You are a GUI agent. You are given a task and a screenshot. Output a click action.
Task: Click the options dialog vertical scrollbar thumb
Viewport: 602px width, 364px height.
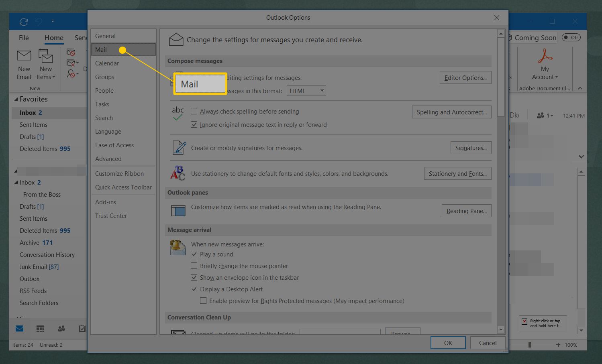tap(500, 77)
